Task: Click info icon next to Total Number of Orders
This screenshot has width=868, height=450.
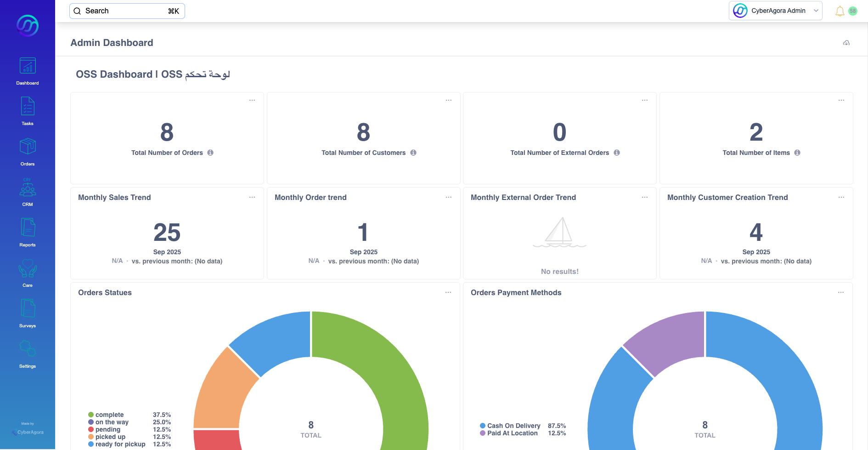Action: [x=210, y=153]
